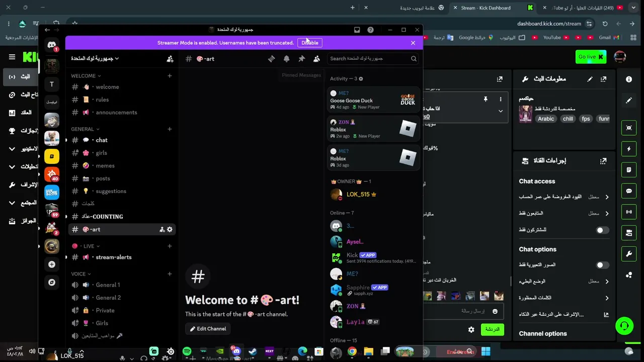Image resolution: width=644 pixels, height=362 pixels.
Task: Open the server with badge 40 in Discord sidebar
Action: (51, 174)
